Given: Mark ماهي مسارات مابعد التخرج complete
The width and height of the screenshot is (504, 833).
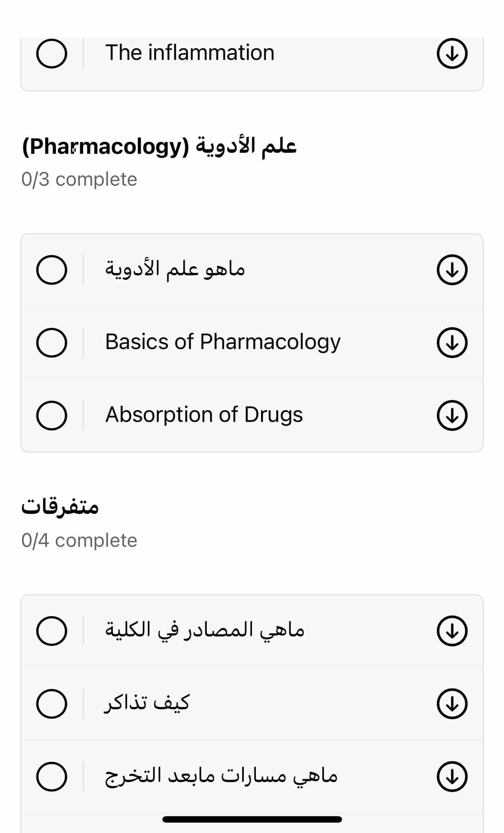Looking at the screenshot, I should coord(52,777).
